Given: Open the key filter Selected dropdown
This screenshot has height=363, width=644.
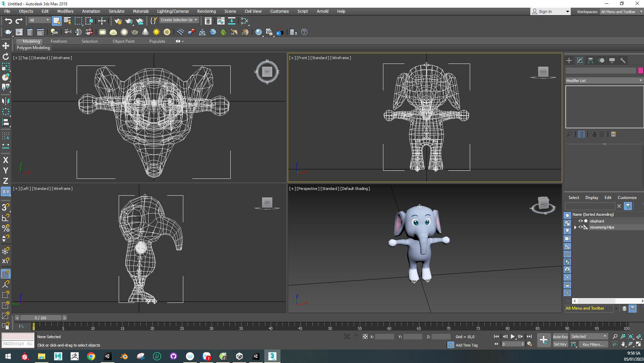Looking at the screenshot, I should [589, 336].
